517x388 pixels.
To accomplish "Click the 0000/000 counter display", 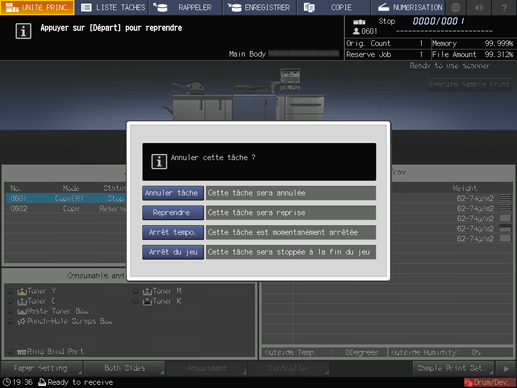I will (x=438, y=21).
